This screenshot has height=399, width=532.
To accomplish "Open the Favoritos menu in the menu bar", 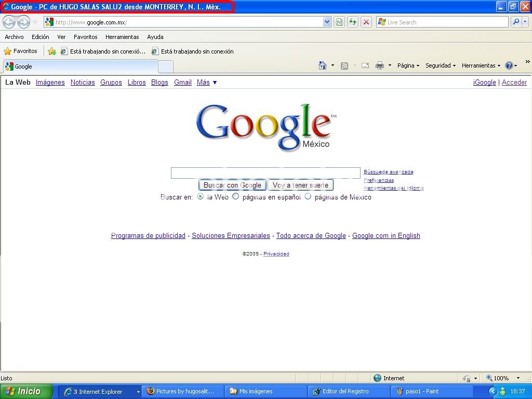I will click(x=86, y=37).
